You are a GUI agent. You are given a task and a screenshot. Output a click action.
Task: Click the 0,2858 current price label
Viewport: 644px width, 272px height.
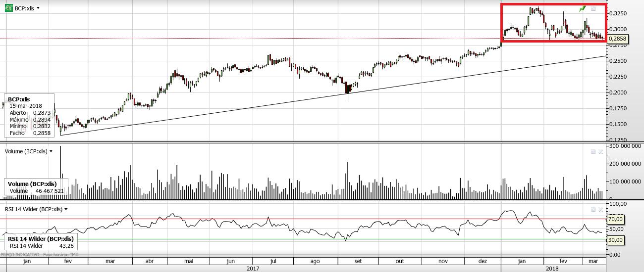coord(617,39)
